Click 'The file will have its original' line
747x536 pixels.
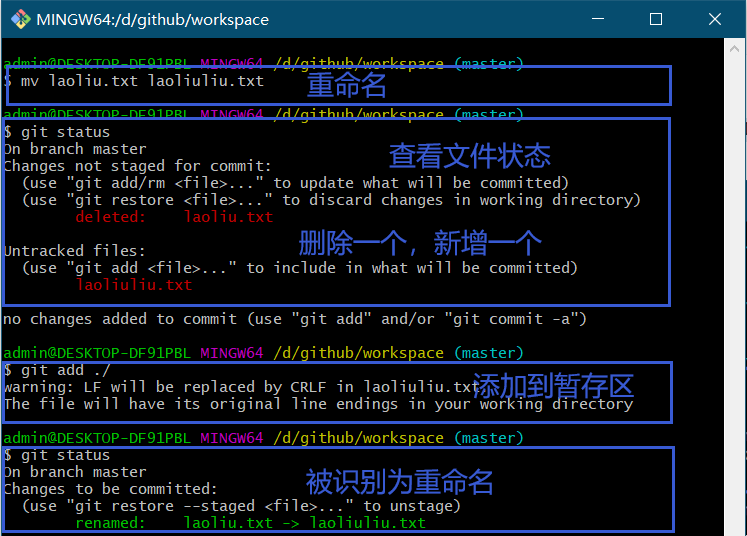point(318,404)
